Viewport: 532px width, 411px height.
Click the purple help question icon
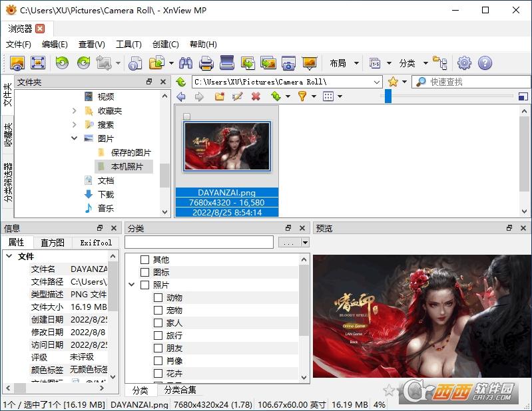[485, 63]
